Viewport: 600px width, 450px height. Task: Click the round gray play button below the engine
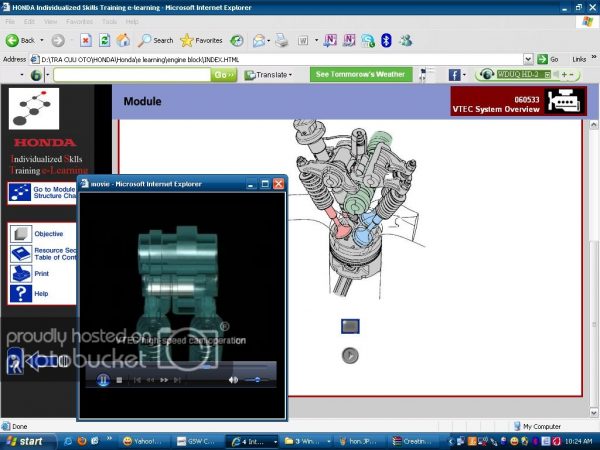[350, 355]
